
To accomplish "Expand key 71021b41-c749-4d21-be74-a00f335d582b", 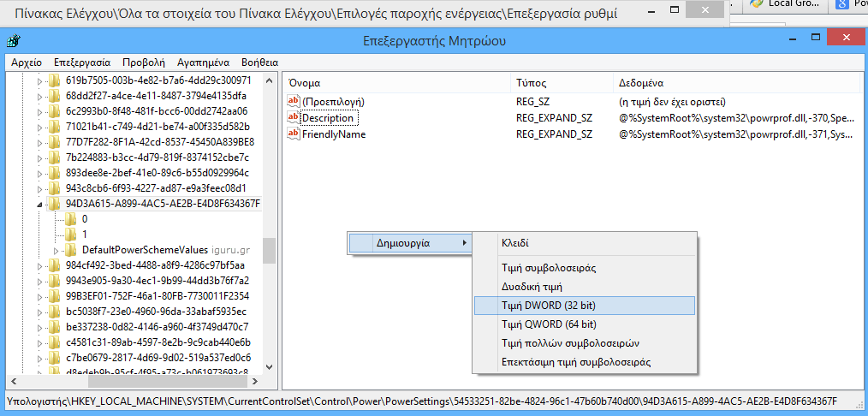I will [x=39, y=128].
